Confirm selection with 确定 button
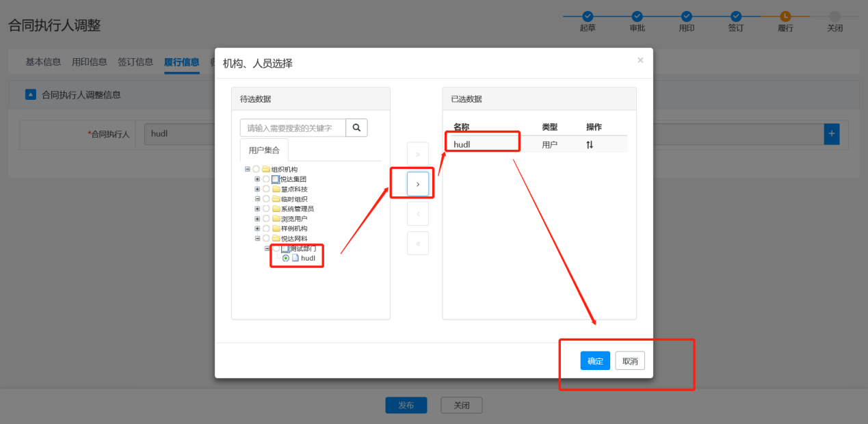The image size is (868, 424). click(x=595, y=361)
